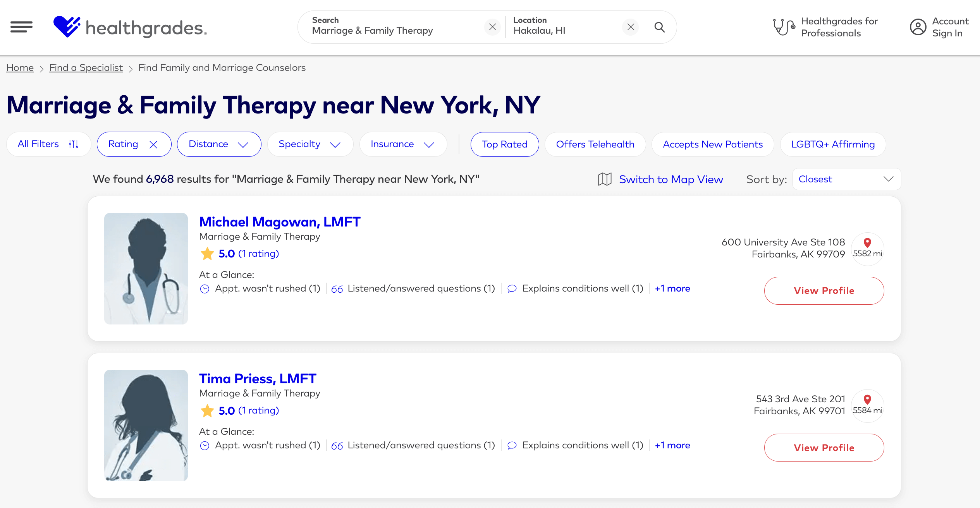
Task: Toggle the LGBTQ+ Affirming filter chip
Action: 833,144
